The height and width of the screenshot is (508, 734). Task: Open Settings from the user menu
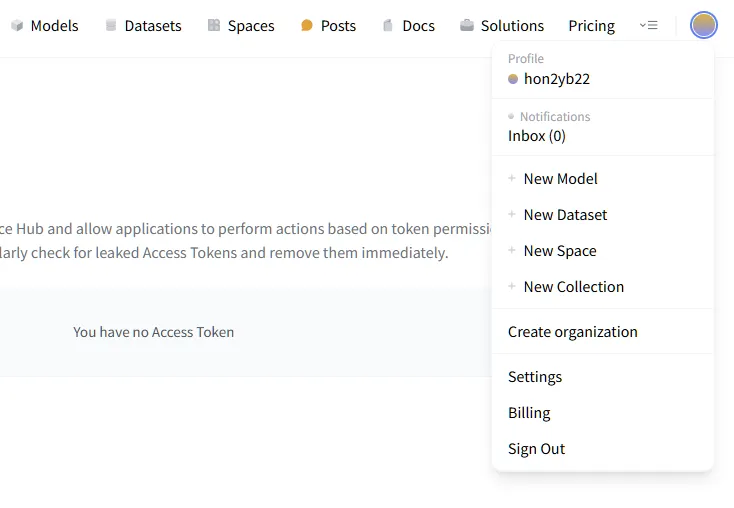[535, 377]
